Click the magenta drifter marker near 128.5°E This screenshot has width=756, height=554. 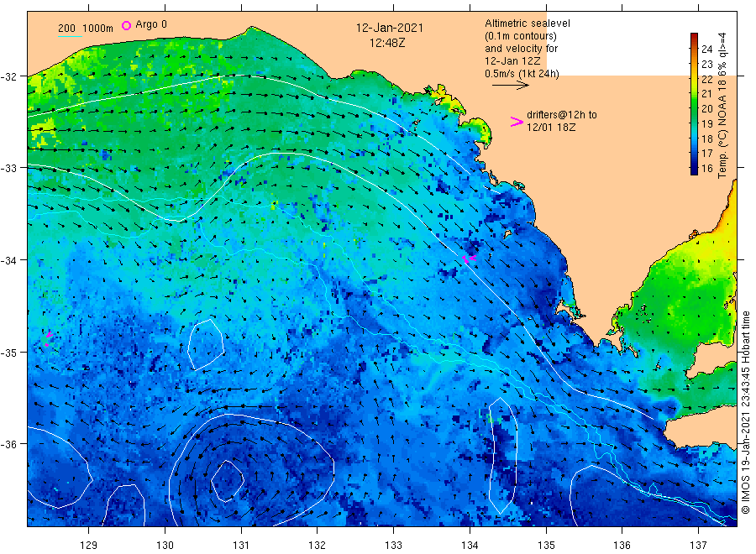pyautogui.click(x=48, y=339)
